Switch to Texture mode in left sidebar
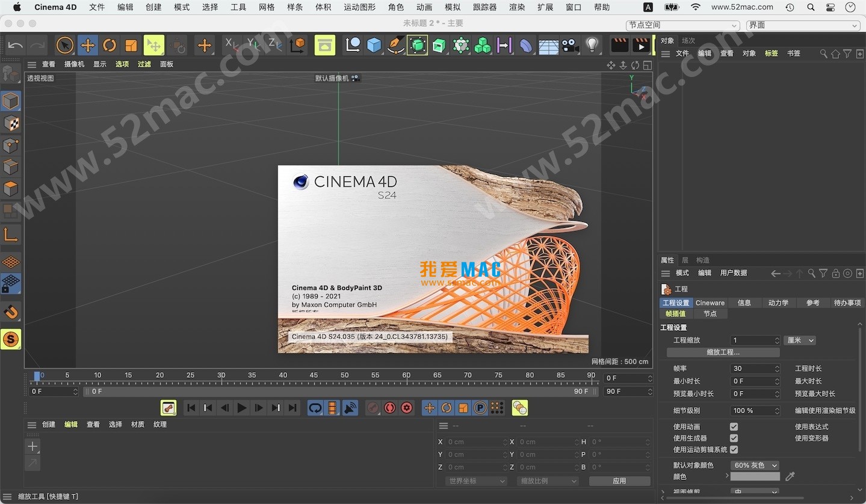 pyautogui.click(x=11, y=123)
